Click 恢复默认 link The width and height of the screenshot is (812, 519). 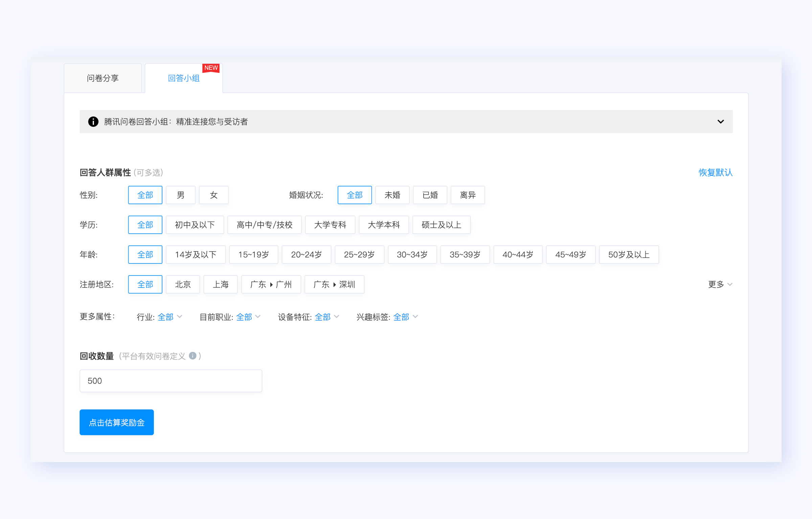715,173
